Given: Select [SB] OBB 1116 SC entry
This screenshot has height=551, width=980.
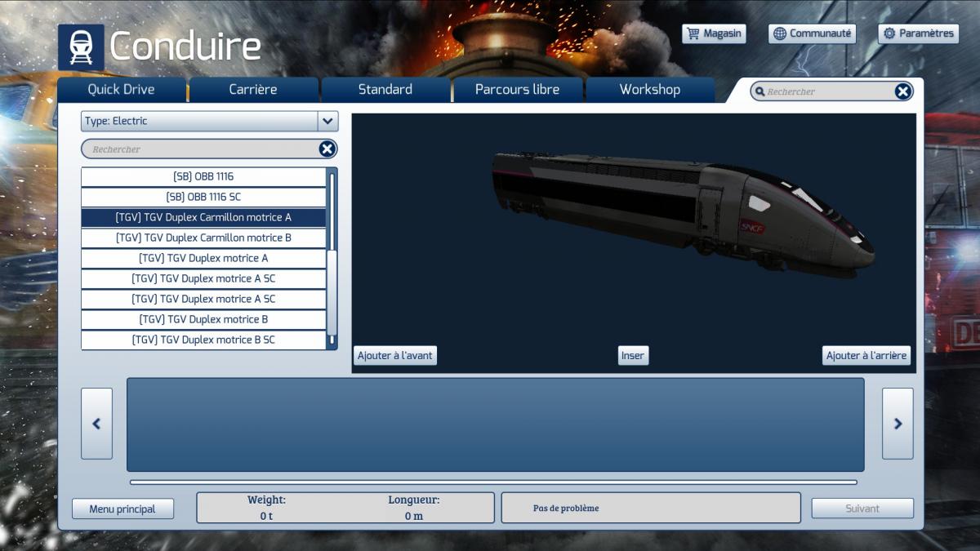Looking at the screenshot, I should click(203, 197).
